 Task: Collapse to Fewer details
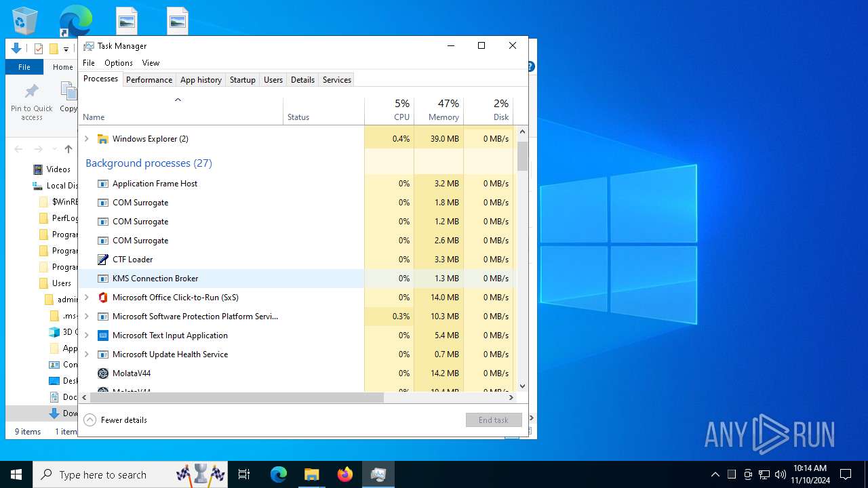pyautogui.click(x=115, y=420)
